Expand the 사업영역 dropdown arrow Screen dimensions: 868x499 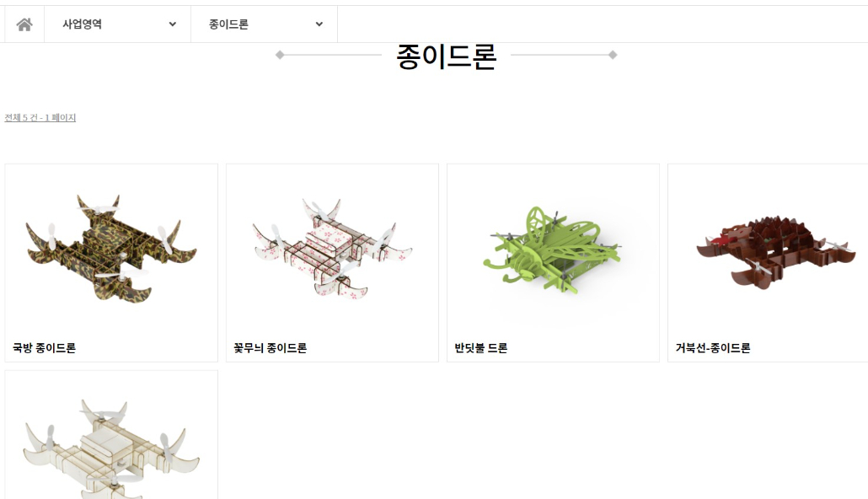coord(173,24)
